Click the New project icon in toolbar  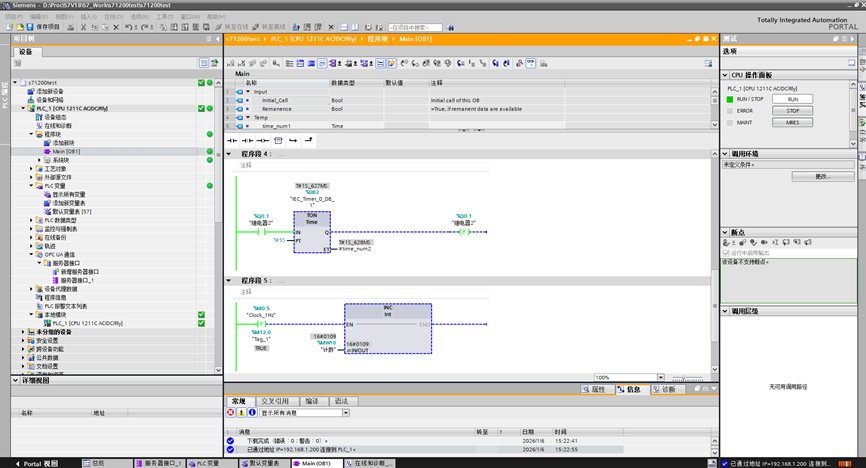click(x=9, y=27)
